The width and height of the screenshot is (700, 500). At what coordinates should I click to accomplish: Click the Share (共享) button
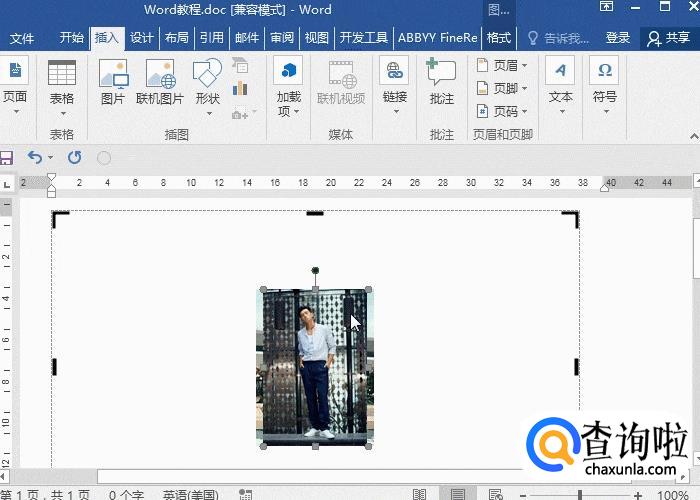(669, 38)
